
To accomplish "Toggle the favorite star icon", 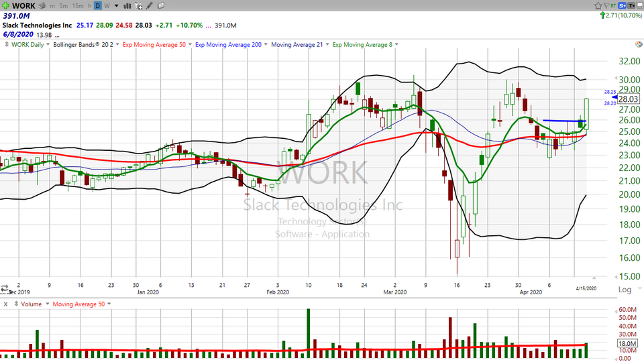I will 598,5.
